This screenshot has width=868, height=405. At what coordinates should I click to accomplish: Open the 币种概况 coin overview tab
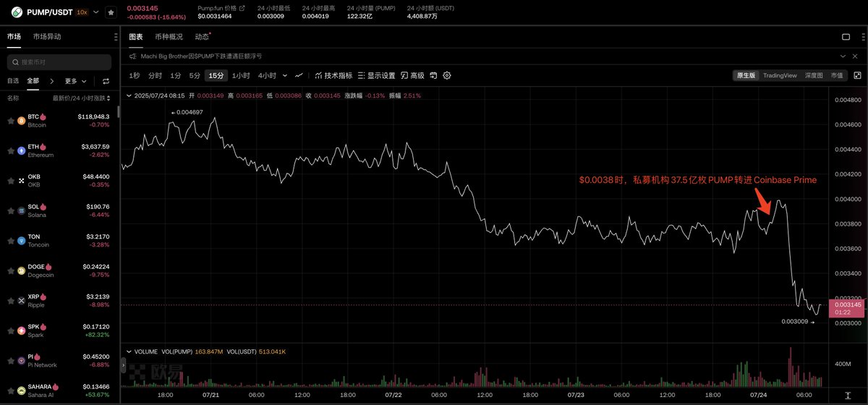coord(169,36)
